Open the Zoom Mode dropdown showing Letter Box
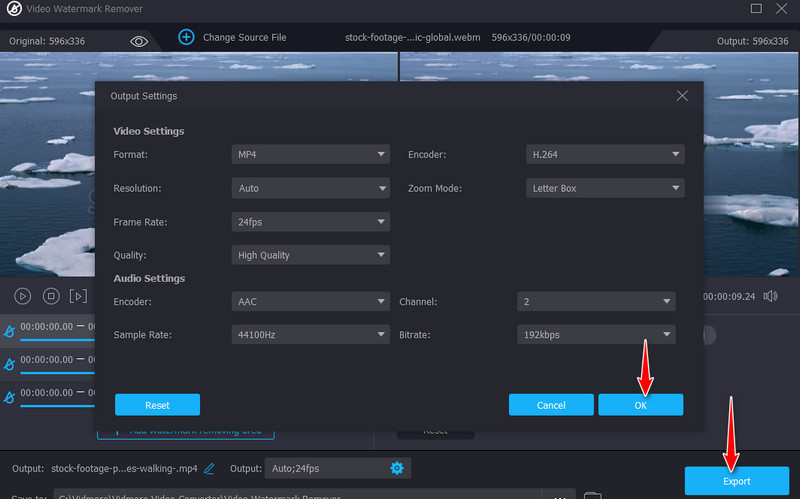Viewport: 800px width, 499px height. [604, 188]
